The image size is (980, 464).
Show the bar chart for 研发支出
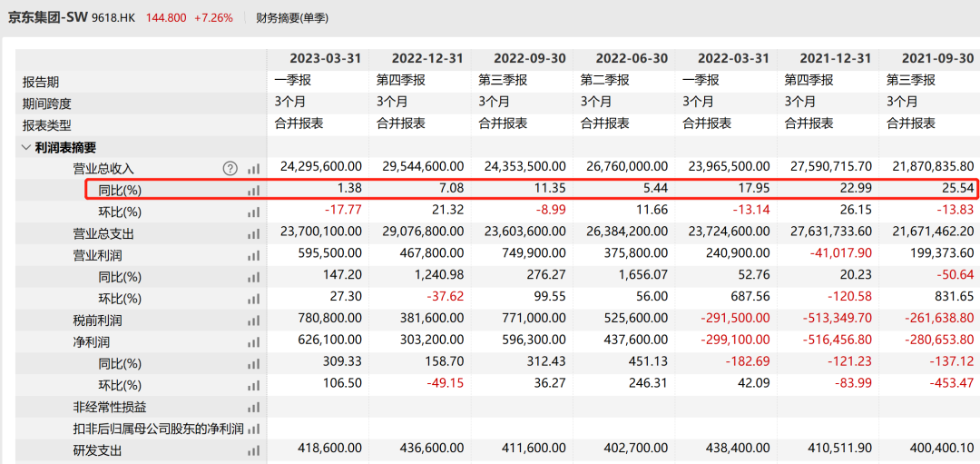coord(253,450)
